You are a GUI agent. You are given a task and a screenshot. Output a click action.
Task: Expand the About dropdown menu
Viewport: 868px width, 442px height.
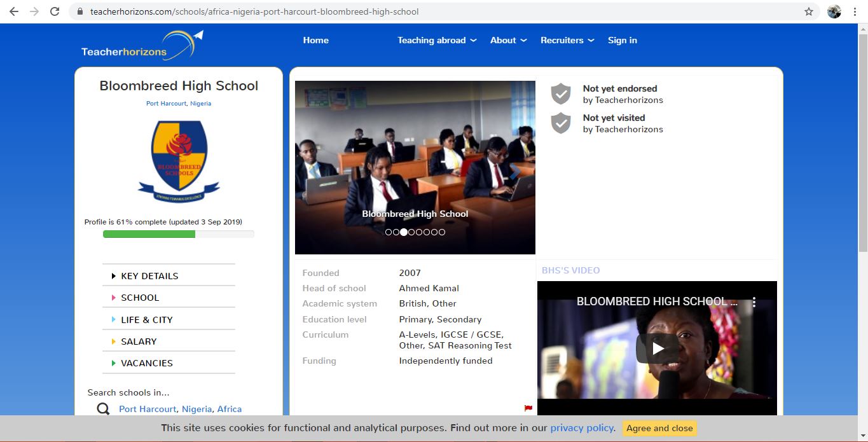click(508, 40)
